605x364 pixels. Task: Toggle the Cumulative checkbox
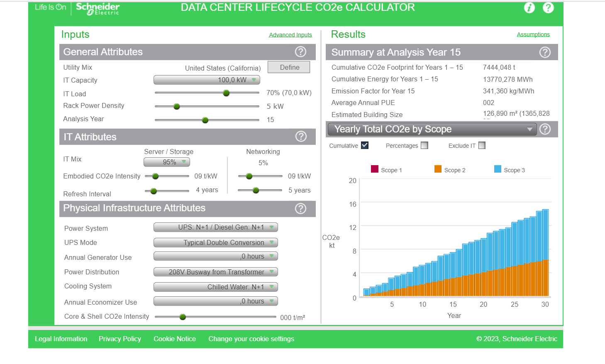click(365, 145)
